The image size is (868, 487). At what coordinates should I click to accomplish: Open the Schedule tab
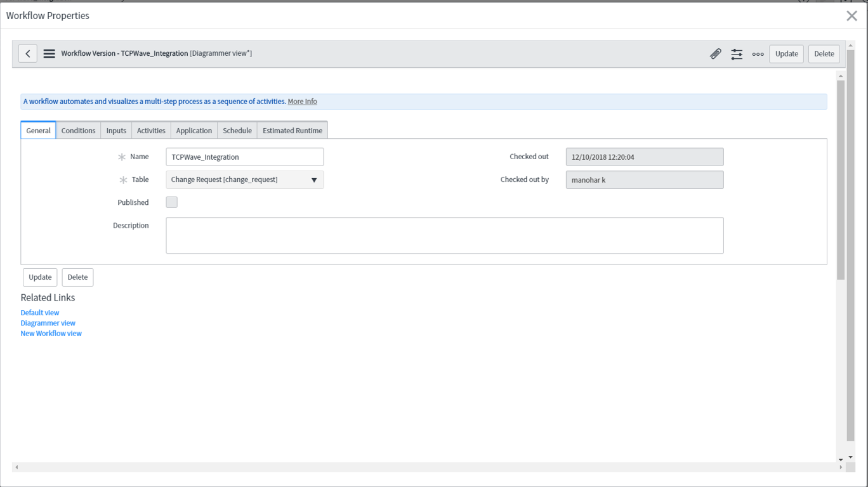[237, 130]
